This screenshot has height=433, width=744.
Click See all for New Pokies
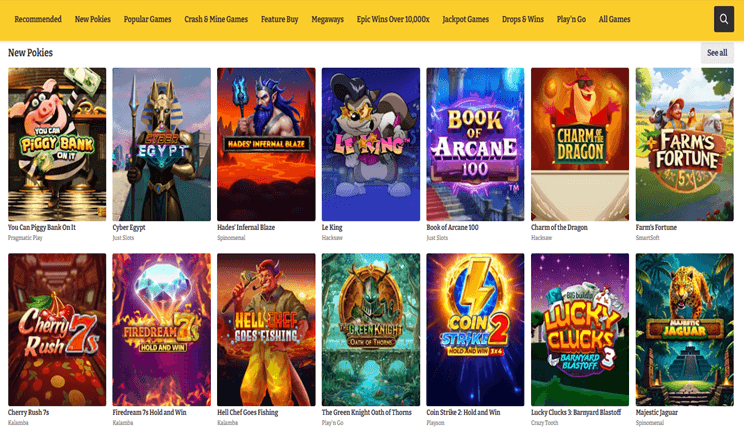pos(717,53)
